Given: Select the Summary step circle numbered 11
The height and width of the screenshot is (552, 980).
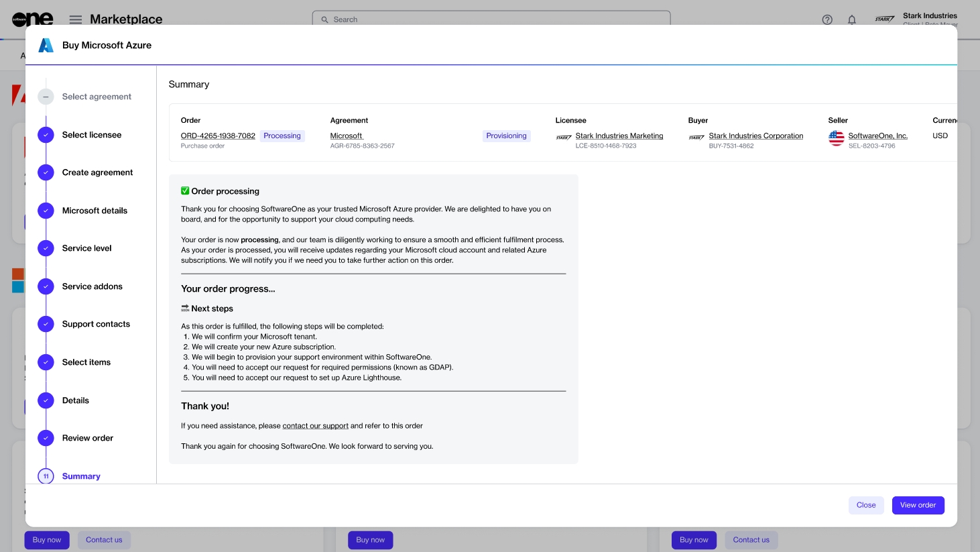Looking at the screenshot, I should pyautogui.click(x=46, y=476).
